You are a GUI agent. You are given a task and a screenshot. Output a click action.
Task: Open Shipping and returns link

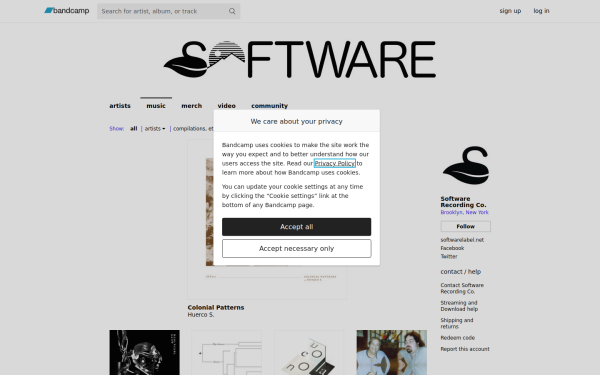point(457,323)
